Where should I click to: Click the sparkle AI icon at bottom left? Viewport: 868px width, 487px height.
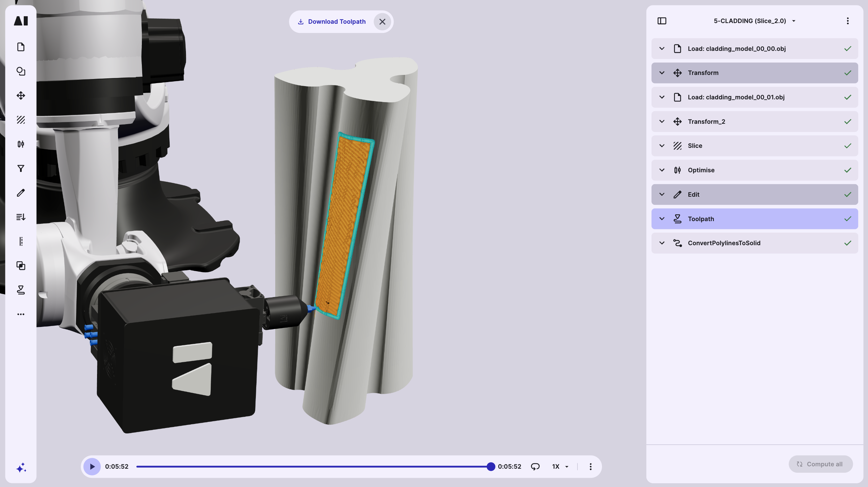point(21,468)
